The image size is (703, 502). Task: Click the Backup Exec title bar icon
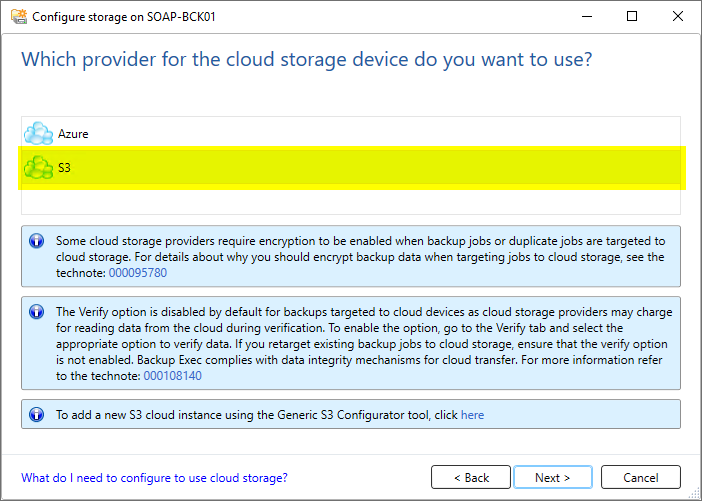(19, 17)
